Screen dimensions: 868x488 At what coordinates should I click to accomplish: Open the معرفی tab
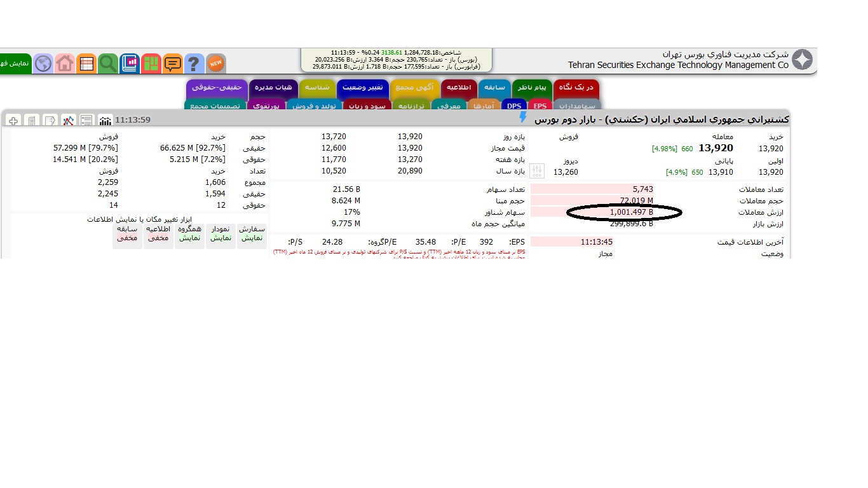[449, 105]
